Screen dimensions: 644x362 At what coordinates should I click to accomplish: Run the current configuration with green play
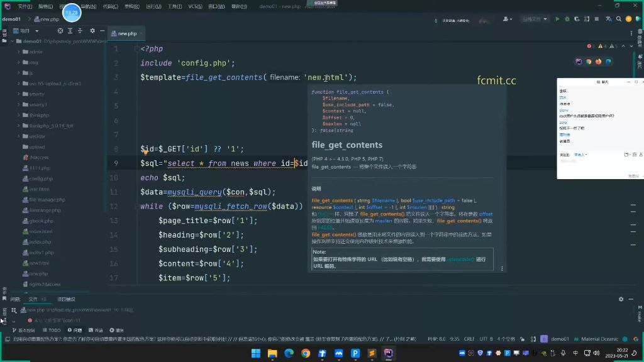pyautogui.click(x=557, y=19)
